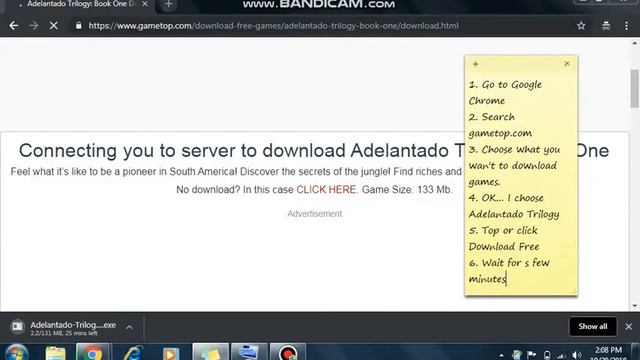
Task: Open a new tab with the plus button
Action: click(169, 4)
